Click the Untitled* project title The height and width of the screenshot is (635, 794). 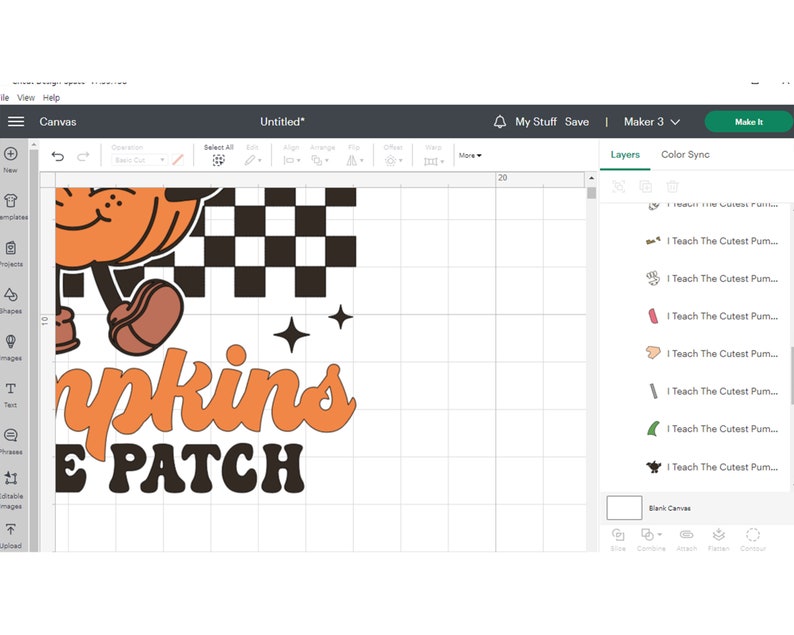click(x=283, y=122)
